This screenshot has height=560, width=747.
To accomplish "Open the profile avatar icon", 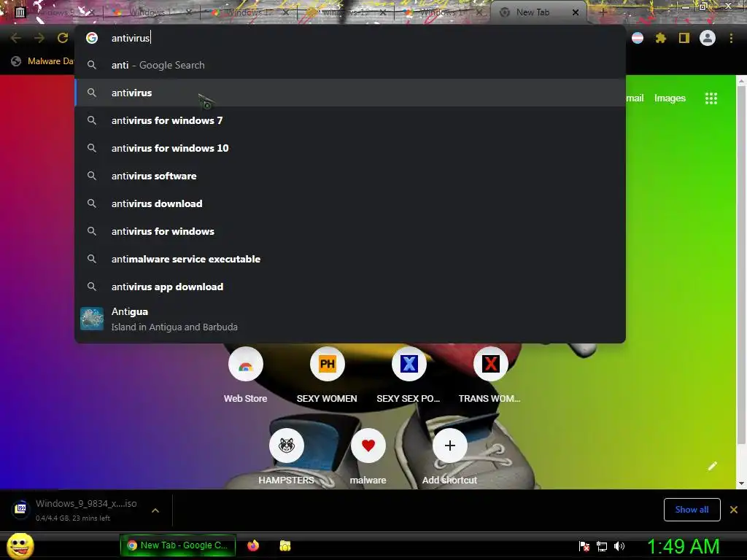I will pyautogui.click(x=708, y=38).
